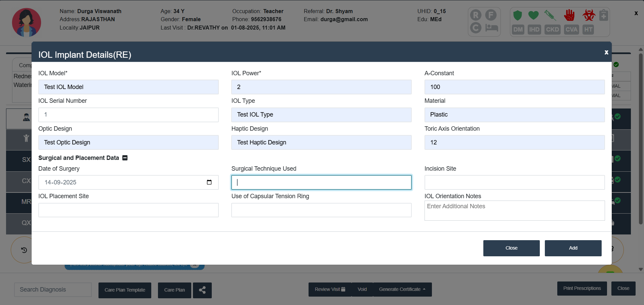The image size is (644, 305).
Task: Click the Print Prescriptions button
Action: [582, 288]
